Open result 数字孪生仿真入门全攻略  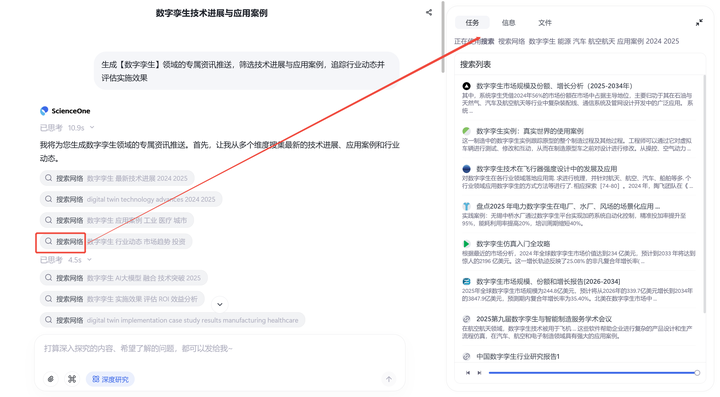point(513,244)
